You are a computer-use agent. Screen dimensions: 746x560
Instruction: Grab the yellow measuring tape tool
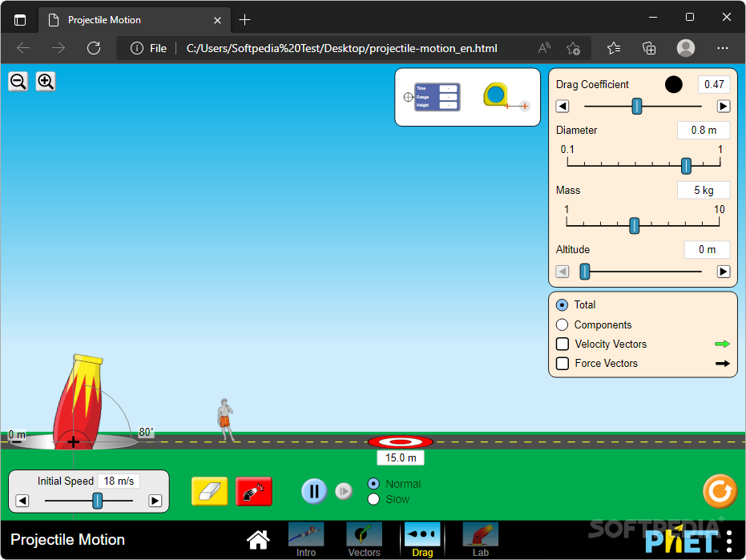click(x=496, y=95)
